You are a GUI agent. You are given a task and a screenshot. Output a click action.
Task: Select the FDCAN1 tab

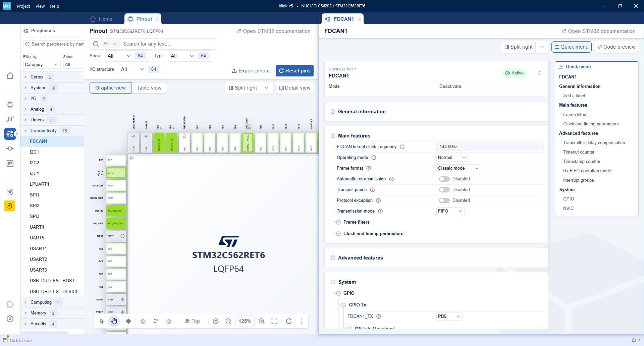[x=342, y=19]
